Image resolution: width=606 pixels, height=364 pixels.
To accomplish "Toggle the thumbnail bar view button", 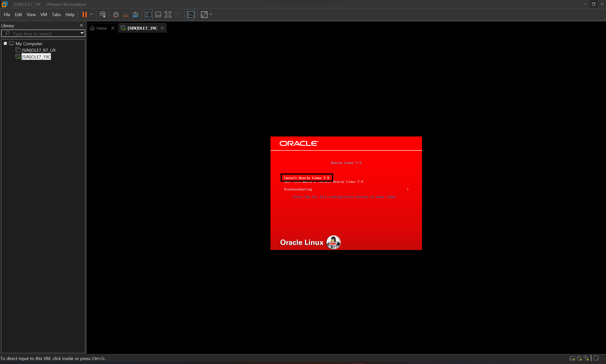I will tap(158, 14).
